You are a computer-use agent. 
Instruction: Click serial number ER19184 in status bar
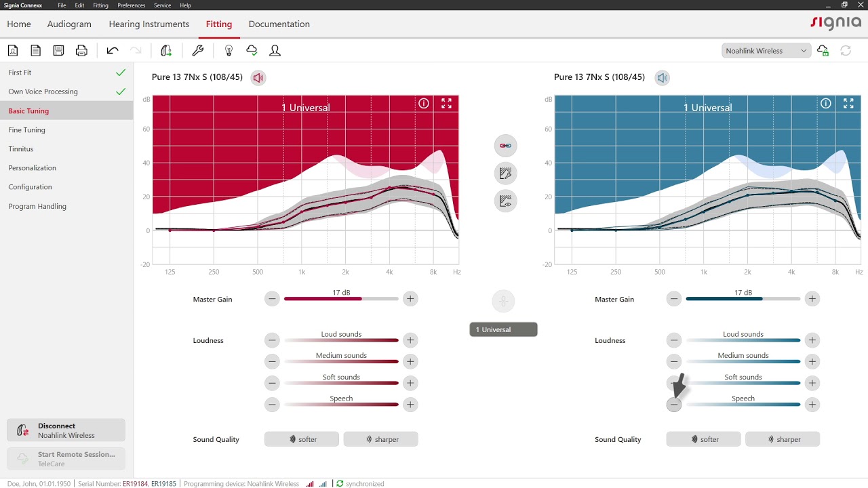(x=135, y=484)
